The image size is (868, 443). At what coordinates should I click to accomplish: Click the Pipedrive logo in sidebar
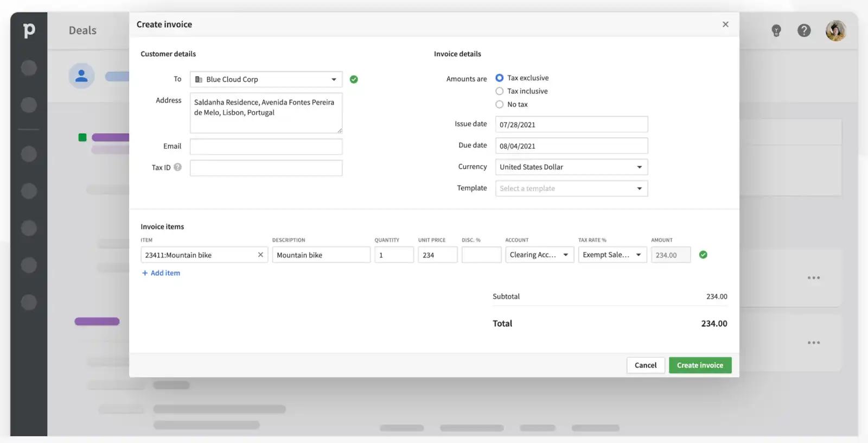pyautogui.click(x=29, y=30)
